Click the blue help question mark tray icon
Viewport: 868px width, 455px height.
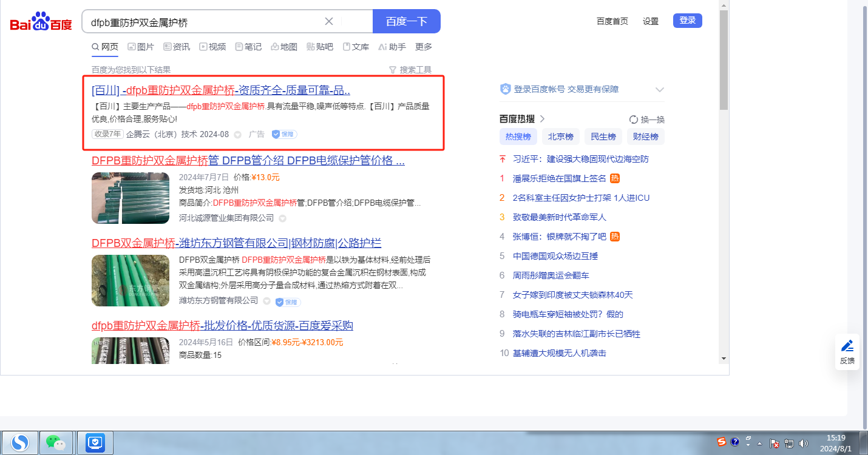point(735,442)
